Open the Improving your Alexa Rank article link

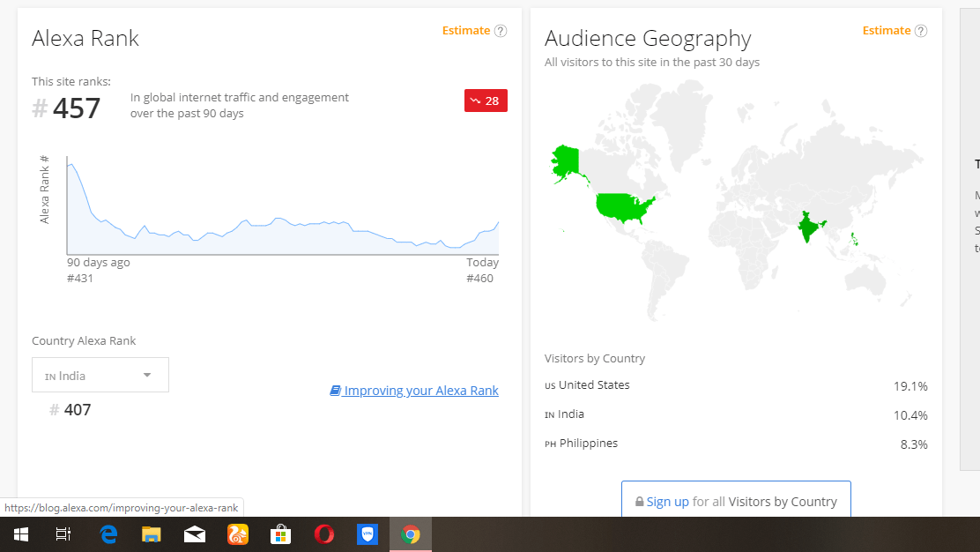pyautogui.click(x=421, y=391)
